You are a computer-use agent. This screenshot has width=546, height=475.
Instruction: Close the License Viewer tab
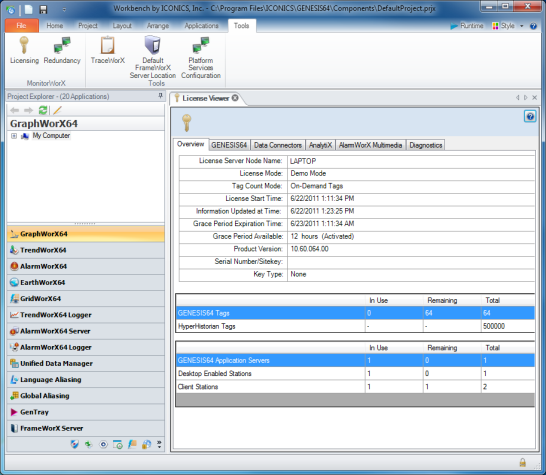[235, 98]
